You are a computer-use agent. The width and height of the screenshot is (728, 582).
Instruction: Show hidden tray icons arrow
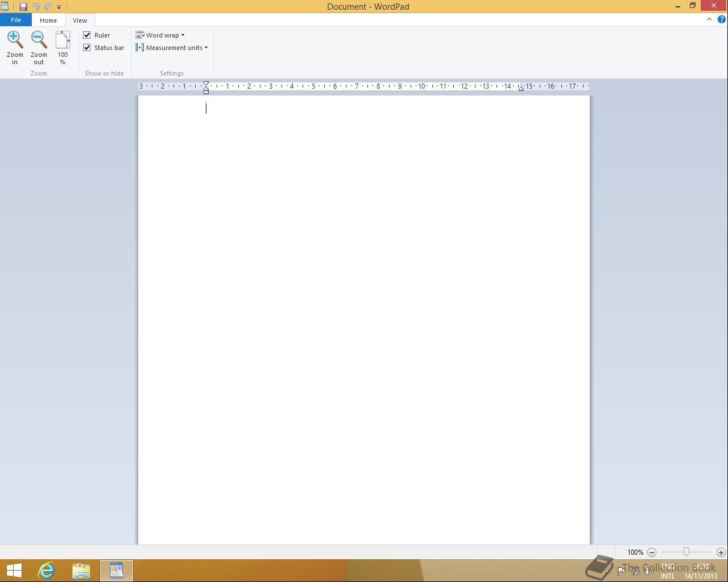607,571
